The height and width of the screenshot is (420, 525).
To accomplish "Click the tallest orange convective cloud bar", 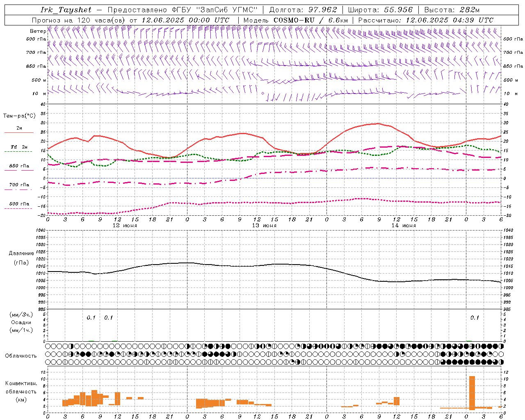I will [472, 393].
